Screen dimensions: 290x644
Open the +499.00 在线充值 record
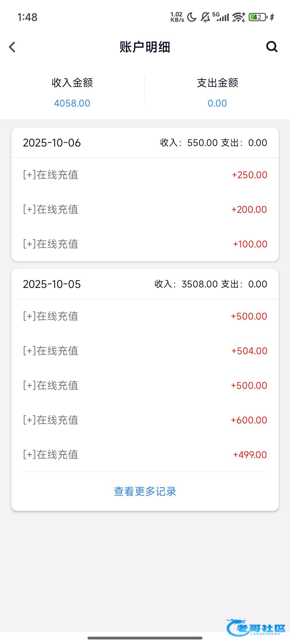click(x=145, y=455)
